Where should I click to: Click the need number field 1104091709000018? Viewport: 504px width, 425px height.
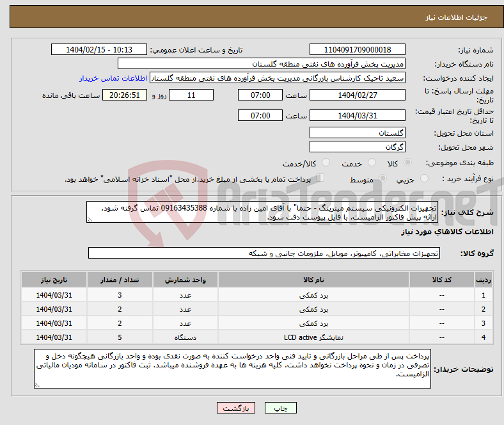[357, 49]
